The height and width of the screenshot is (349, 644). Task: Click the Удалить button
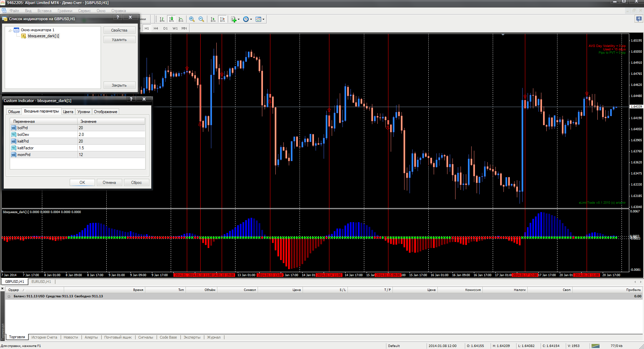[119, 40]
